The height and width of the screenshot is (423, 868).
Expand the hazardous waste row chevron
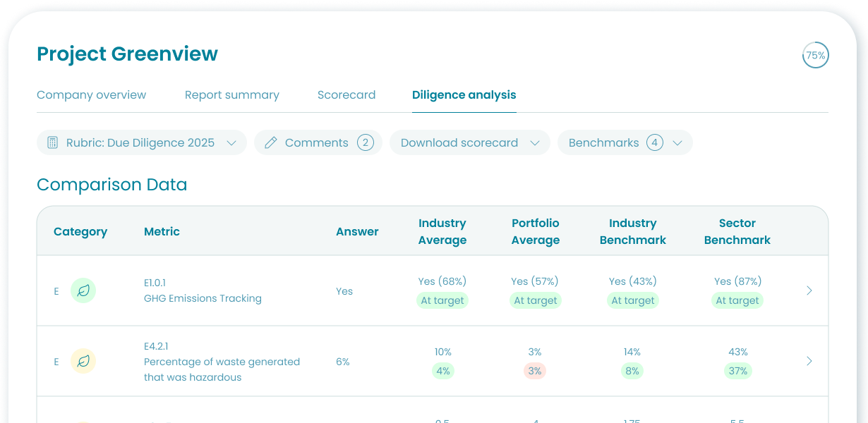coord(809,361)
